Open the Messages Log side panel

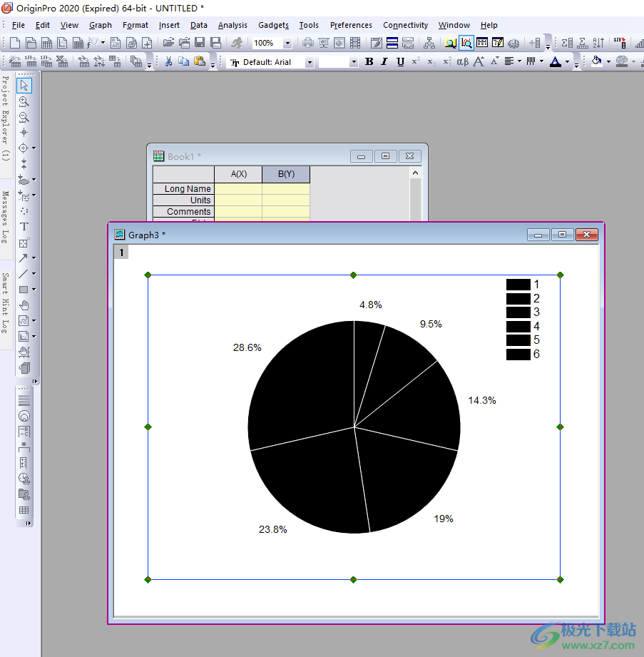tap(6, 218)
